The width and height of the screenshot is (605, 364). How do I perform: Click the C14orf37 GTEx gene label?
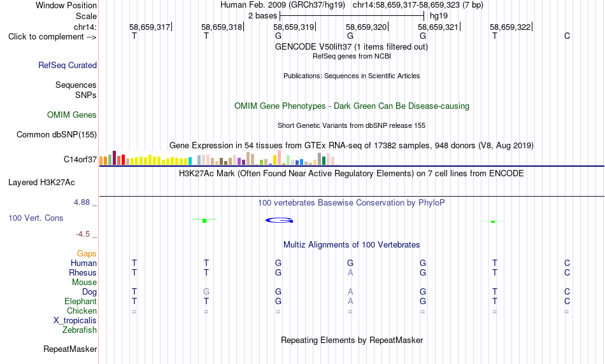80,159
